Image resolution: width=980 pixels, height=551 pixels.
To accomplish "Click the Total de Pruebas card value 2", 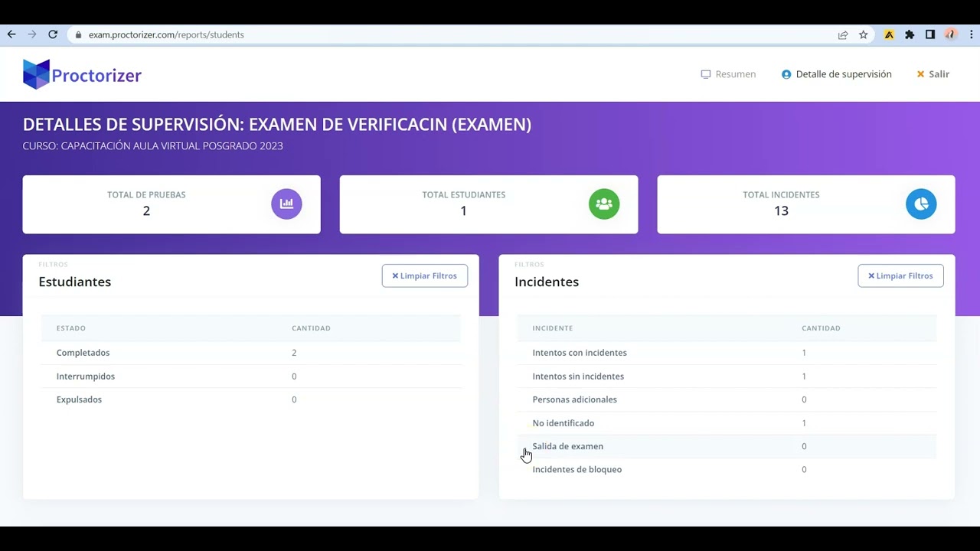I will (x=146, y=211).
